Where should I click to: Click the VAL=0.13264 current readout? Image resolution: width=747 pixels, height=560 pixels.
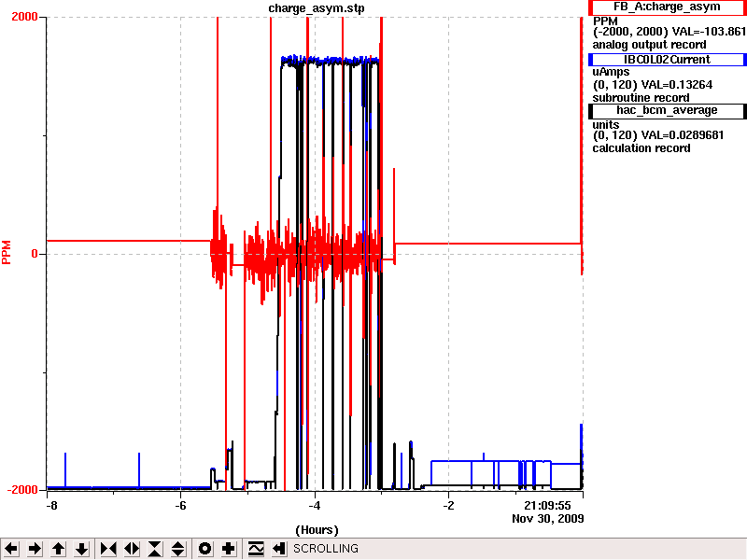click(x=677, y=85)
